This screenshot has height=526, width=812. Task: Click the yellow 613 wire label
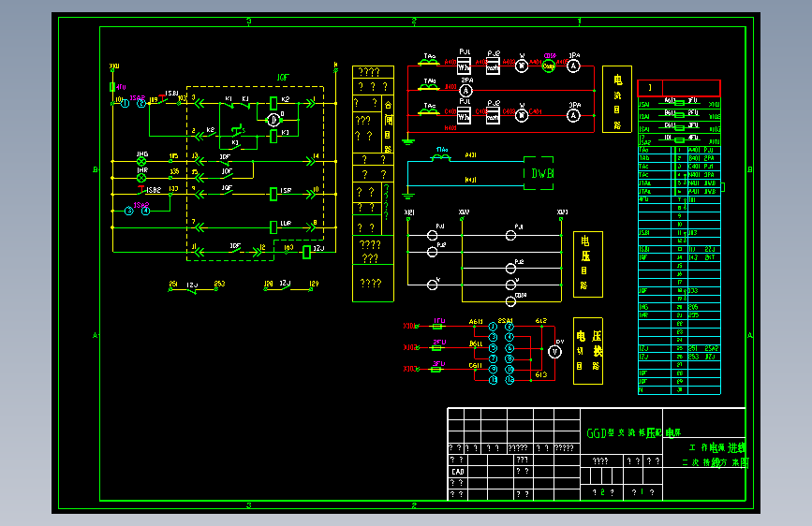pyautogui.click(x=540, y=374)
